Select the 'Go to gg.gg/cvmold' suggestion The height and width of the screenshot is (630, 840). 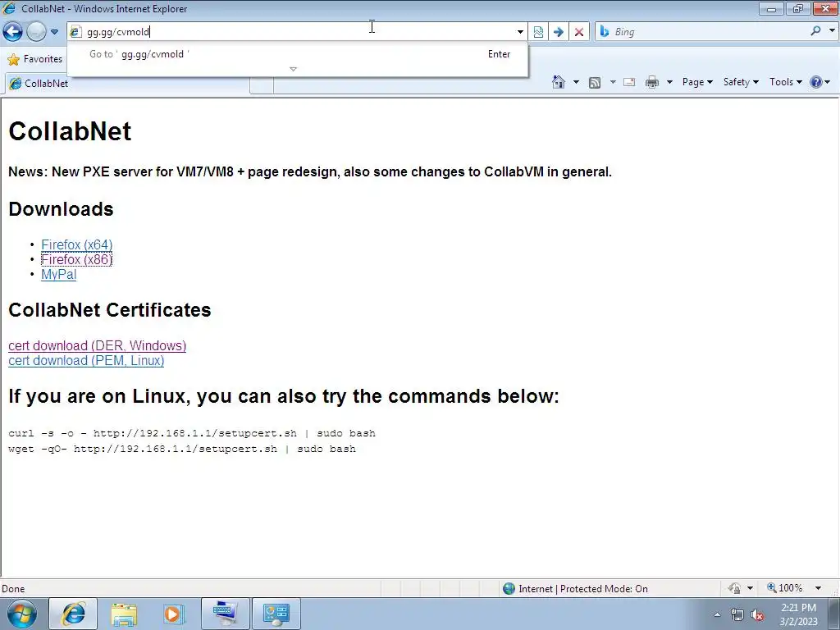pyautogui.click(x=297, y=54)
